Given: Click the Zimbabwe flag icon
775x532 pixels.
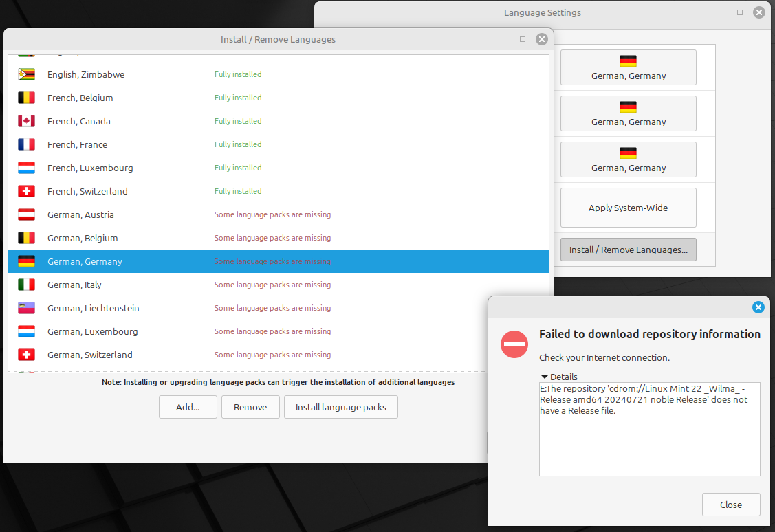Looking at the screenshot, I should click(x=26, y=74).
